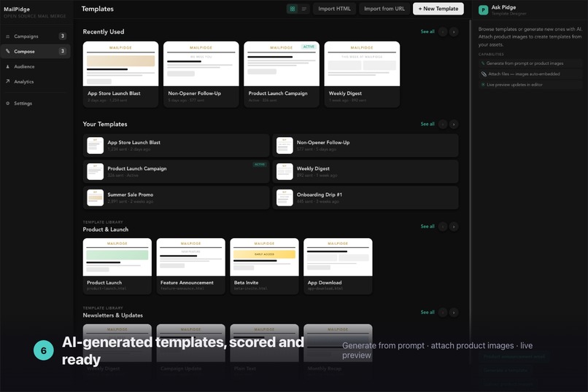This screenshot has width=588, height=392.
Task: Open the Beta Invite library template
Action: point(264,266)
